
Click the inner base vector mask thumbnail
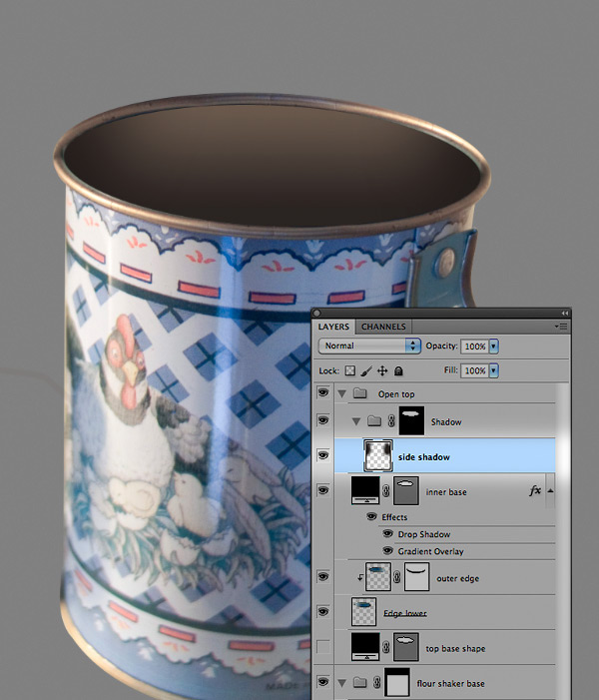[x=406, y=490]
